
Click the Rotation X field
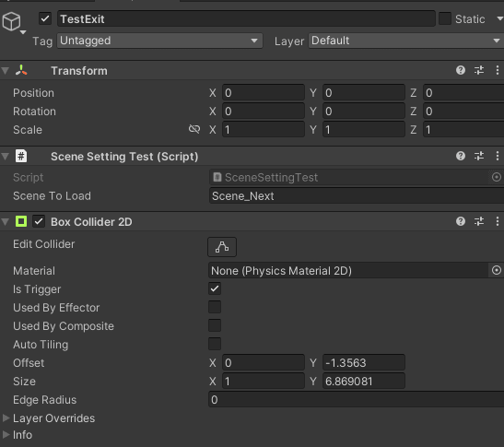tap(264, 111)
